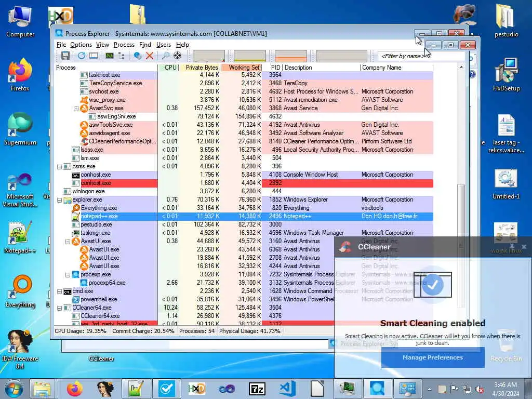Sort by the Process column header

[106, 68]
